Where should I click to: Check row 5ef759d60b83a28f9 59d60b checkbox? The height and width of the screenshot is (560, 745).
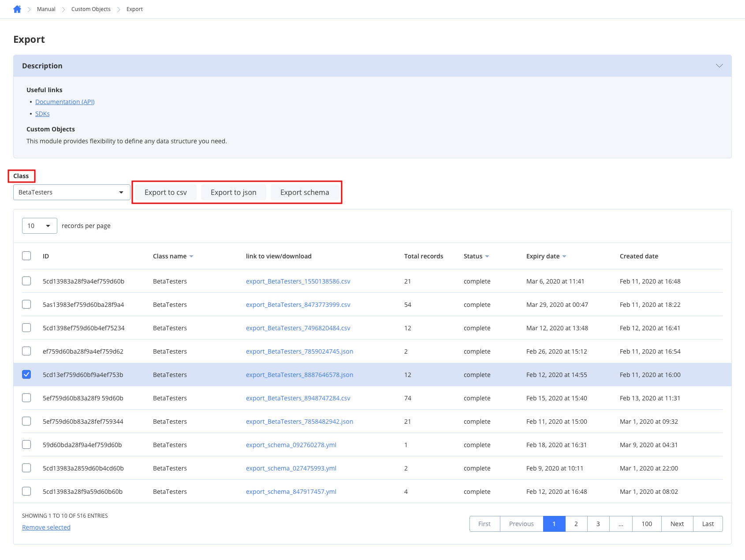coord(26,398)
